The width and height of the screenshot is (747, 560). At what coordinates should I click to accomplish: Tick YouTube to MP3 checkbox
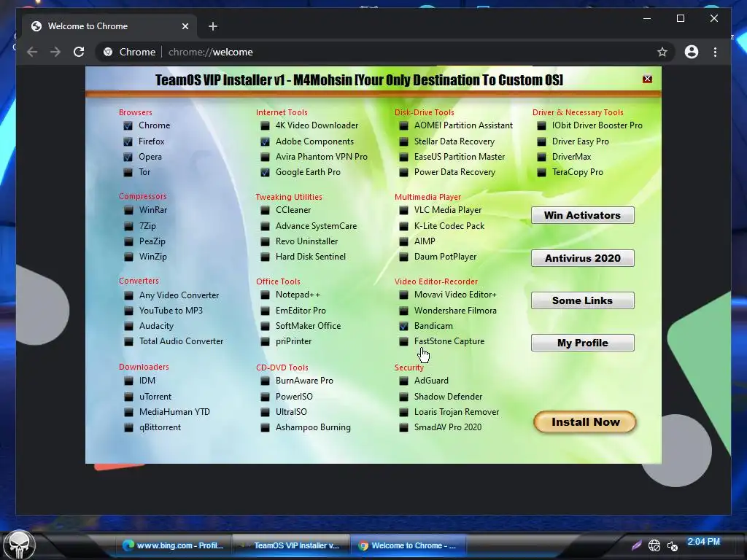tap(128, 311)
